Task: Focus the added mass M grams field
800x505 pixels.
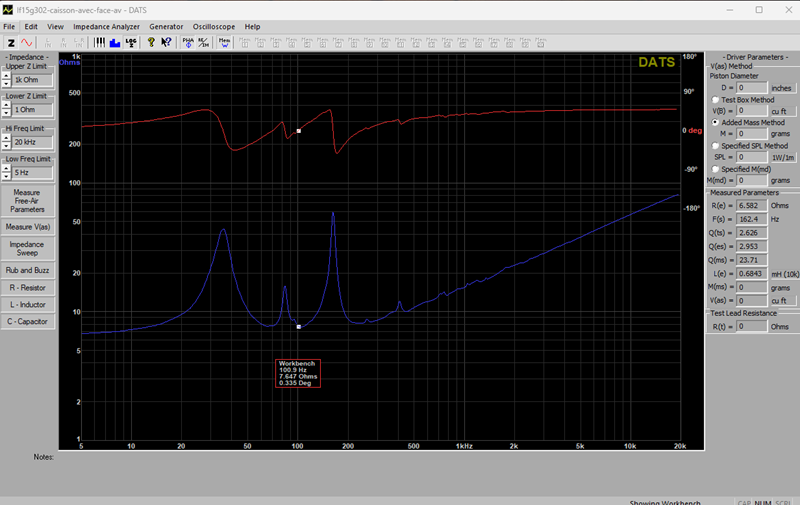Action: 752,134
